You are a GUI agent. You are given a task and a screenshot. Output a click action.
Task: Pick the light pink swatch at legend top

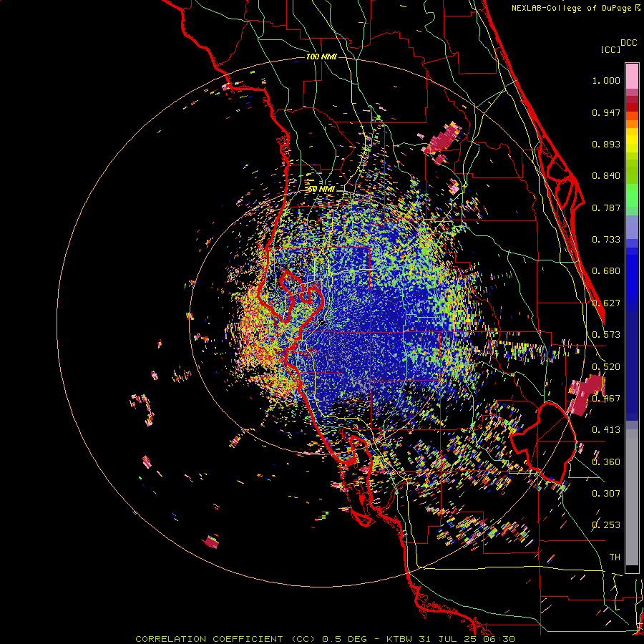(x=632, y=77)
